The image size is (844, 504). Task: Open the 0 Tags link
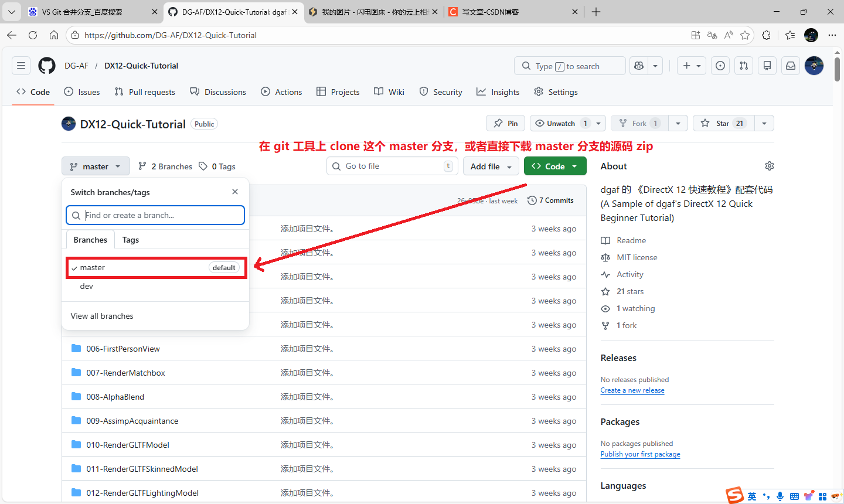click(217, 166)
